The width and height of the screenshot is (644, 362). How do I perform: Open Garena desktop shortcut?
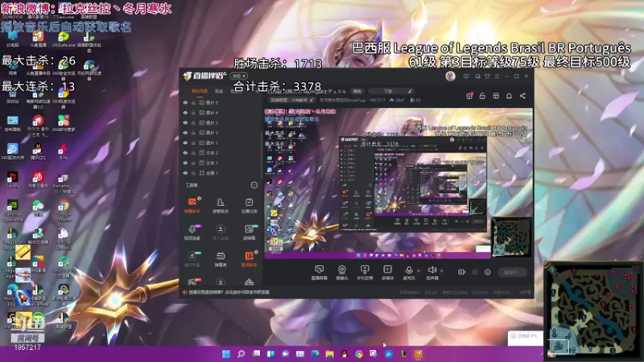12,179
